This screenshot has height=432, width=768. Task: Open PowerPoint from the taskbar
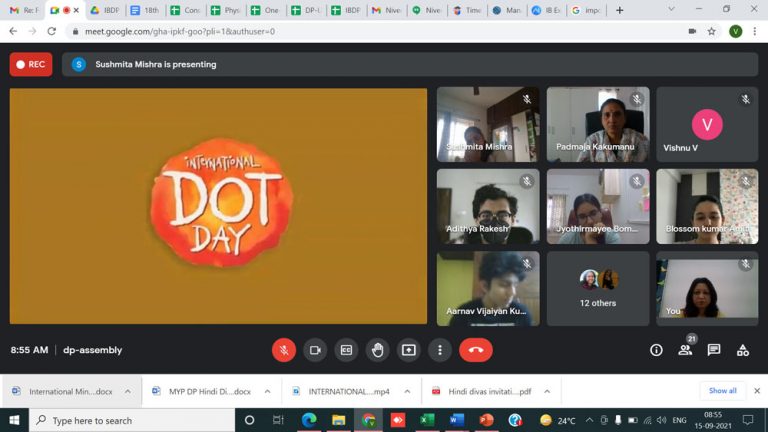pyautogui.click(x=486, y=420)
